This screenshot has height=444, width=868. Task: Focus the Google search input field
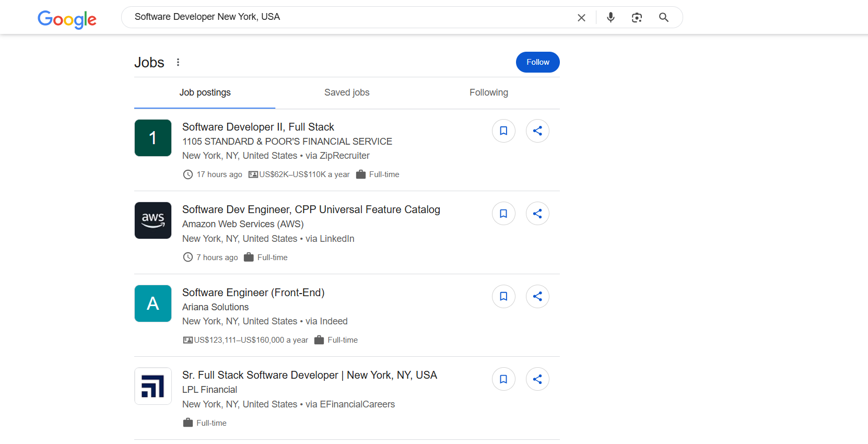(345, 17)
